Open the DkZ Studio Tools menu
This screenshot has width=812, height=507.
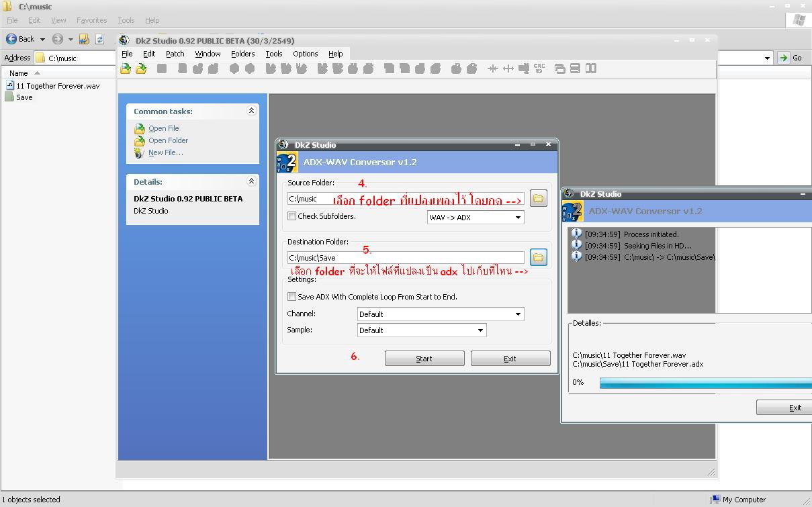pos(273,54)
